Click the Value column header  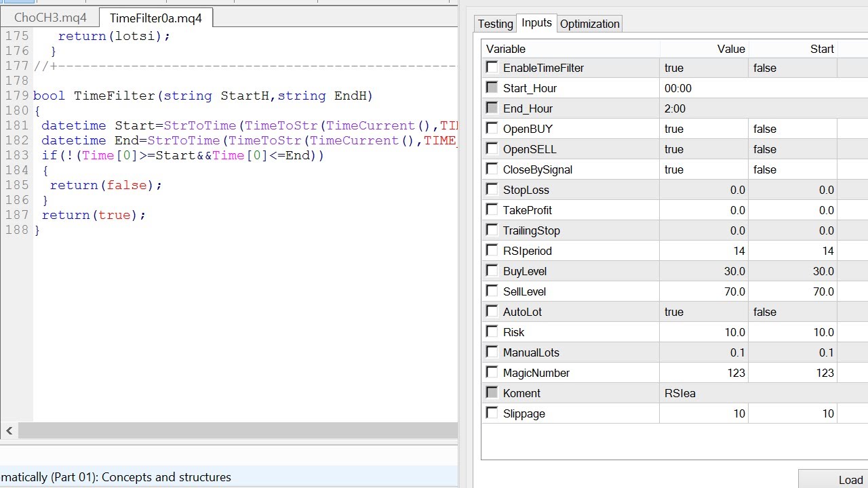705,49
